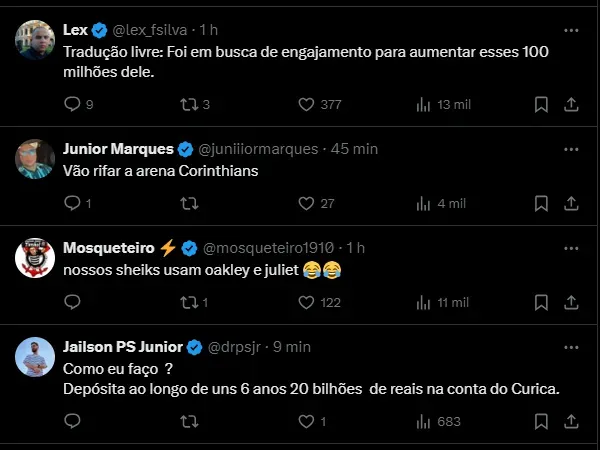Screen dimensions: 600x450
Task: Share Jailson PS Junior's tweet
Action: 571,422
